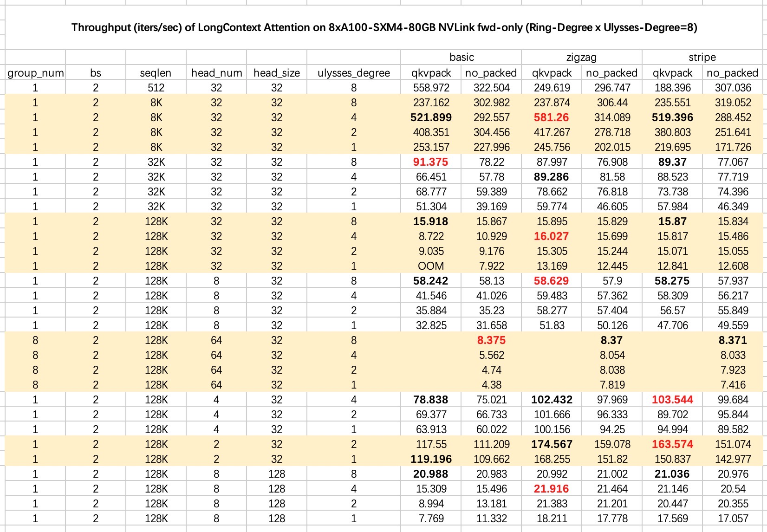Select the cell showing 408.351
Screen dimensions: 767x532
(x=431, y=132)
